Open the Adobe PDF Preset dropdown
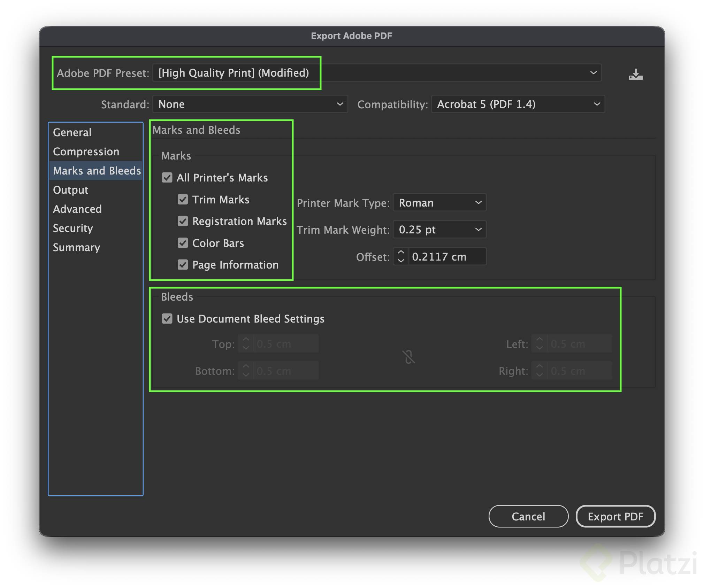The height and width of the screenshot is (588, 704). tap(376, 73)
